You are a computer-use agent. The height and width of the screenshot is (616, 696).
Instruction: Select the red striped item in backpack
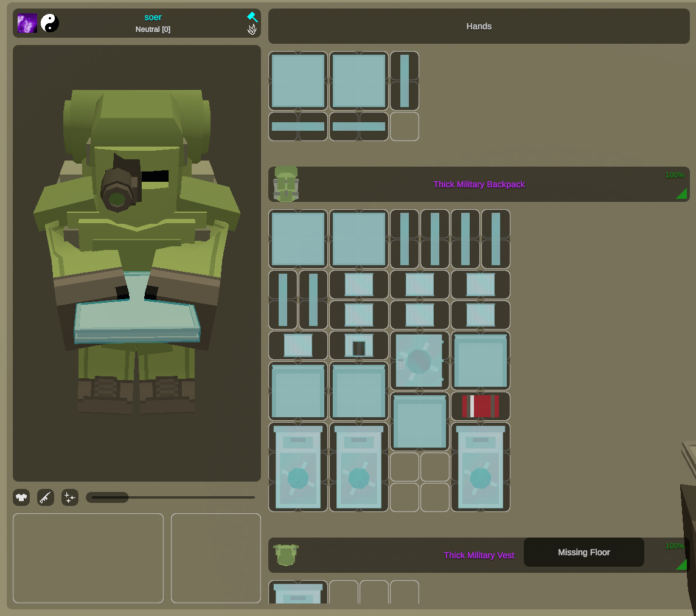pos(480,406)
